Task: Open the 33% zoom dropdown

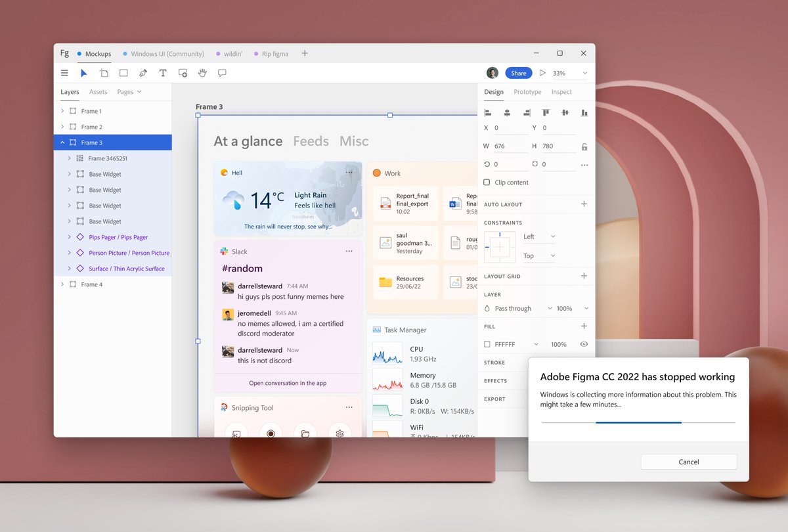Action: pyautogui.click(x=570, y=73)
